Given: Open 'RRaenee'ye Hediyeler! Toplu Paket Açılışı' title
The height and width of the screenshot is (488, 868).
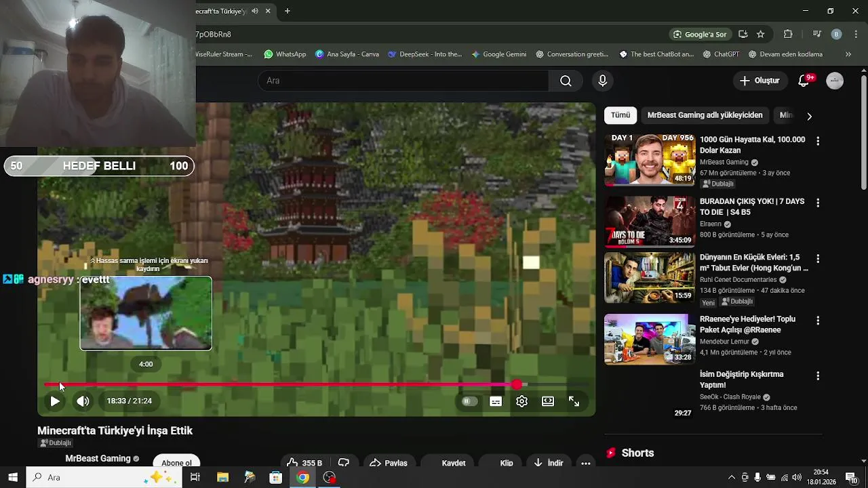Looking at the screenshot, I should [747, 325].
